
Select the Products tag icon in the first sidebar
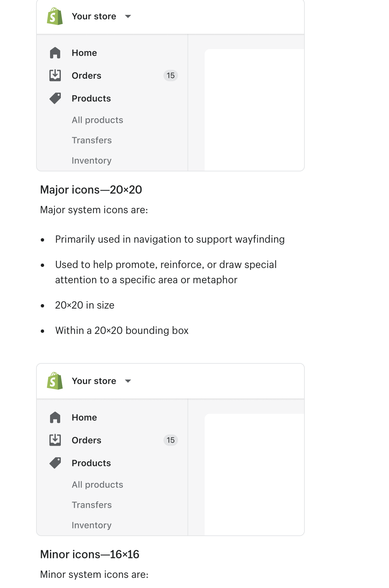point(54,98)
